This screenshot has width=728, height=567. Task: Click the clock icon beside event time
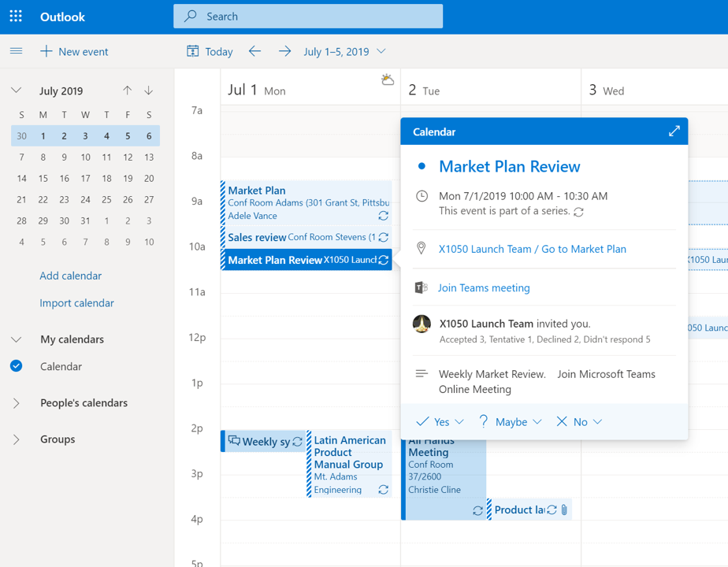pos(422,196)
